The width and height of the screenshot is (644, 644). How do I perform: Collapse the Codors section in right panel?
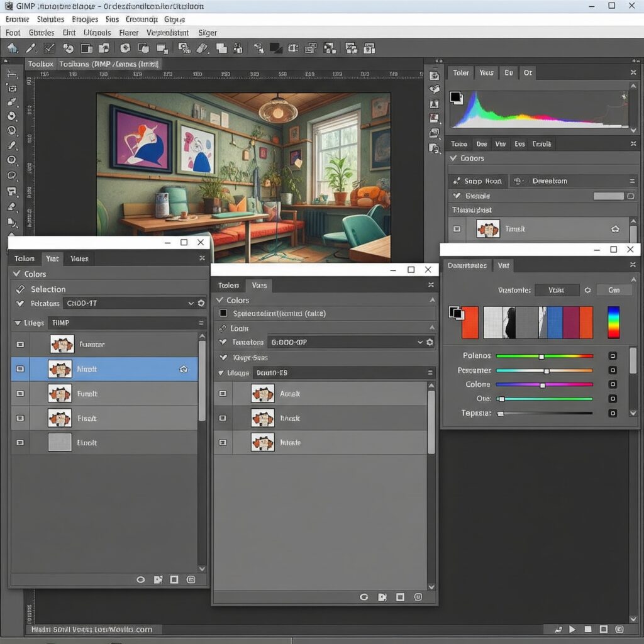453,158
